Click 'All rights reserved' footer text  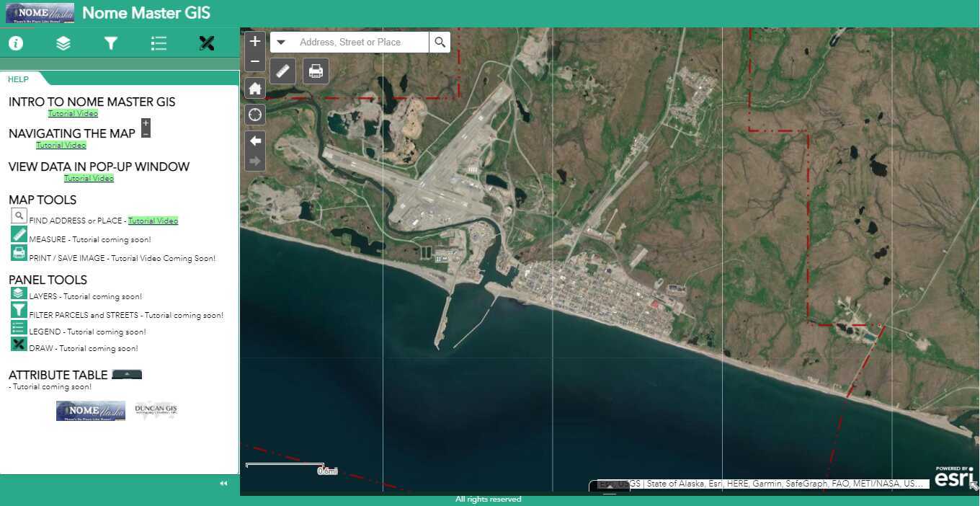488,499
